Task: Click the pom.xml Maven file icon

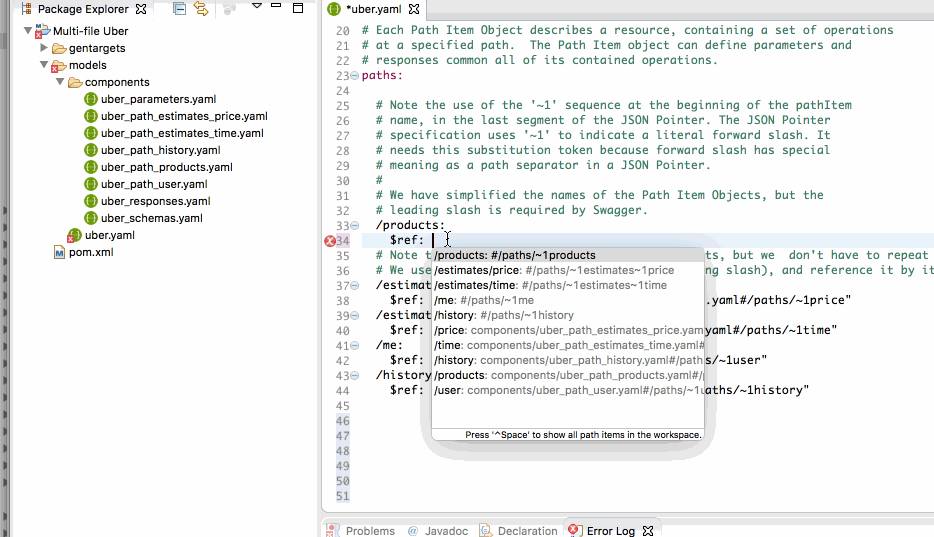Action: 59,252
